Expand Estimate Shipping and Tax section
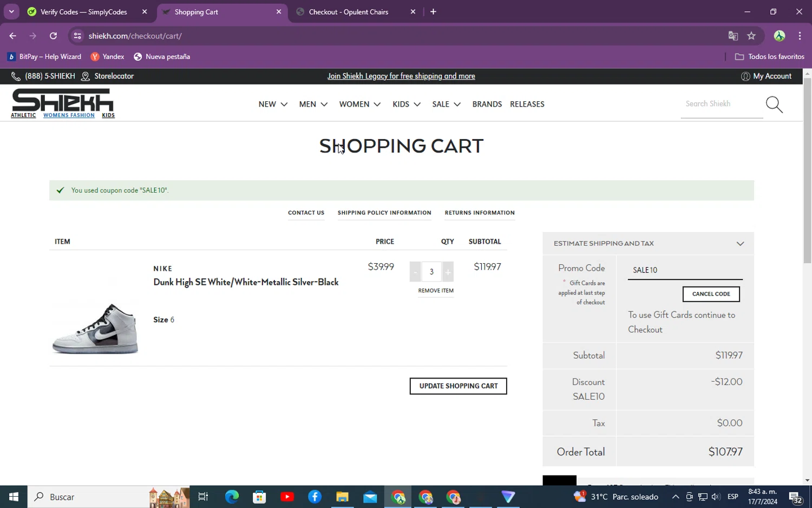This screenshot has width=812, height=508. point(648,243)
